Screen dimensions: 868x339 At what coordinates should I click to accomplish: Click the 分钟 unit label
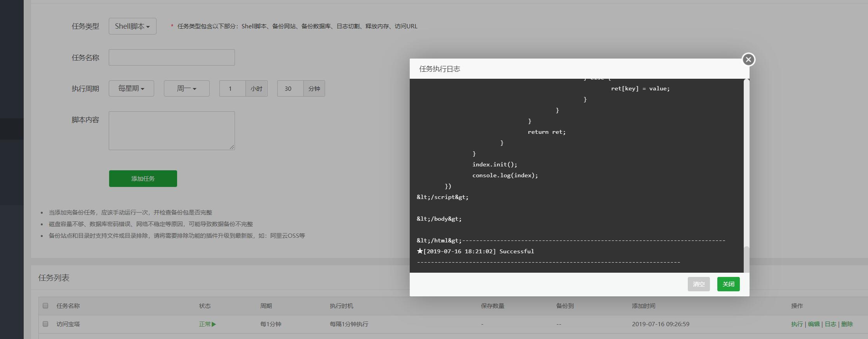314,88
